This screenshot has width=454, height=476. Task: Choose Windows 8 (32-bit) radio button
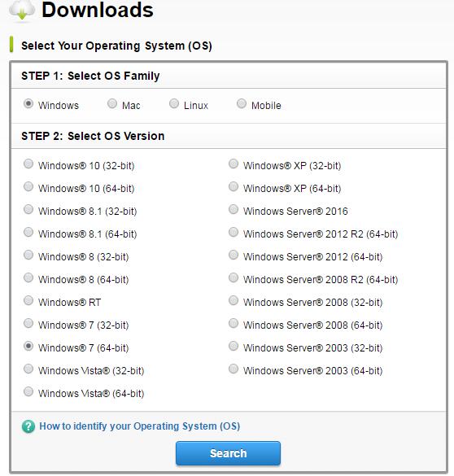[x=28, y=255]
